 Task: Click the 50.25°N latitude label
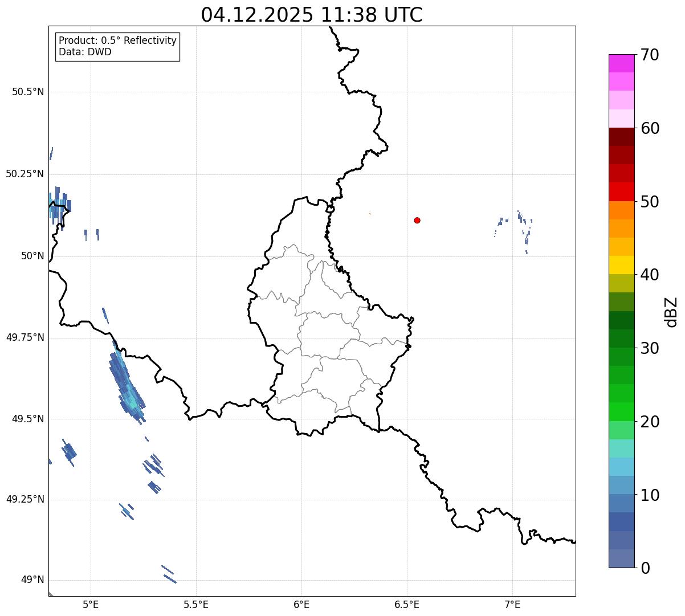click(25, 174)
